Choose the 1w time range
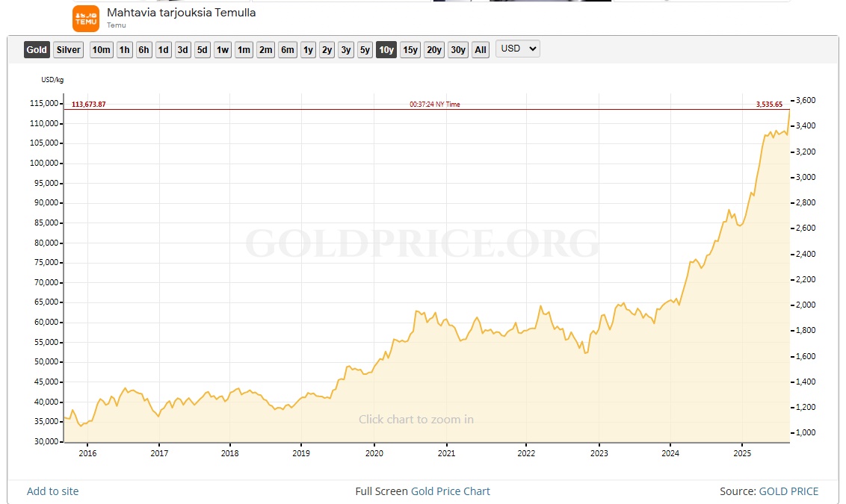 223,49
